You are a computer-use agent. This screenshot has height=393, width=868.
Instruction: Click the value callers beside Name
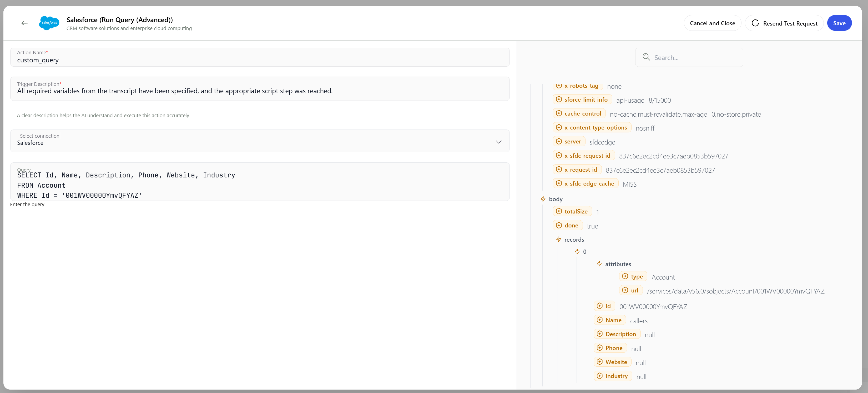coord(639,321)
